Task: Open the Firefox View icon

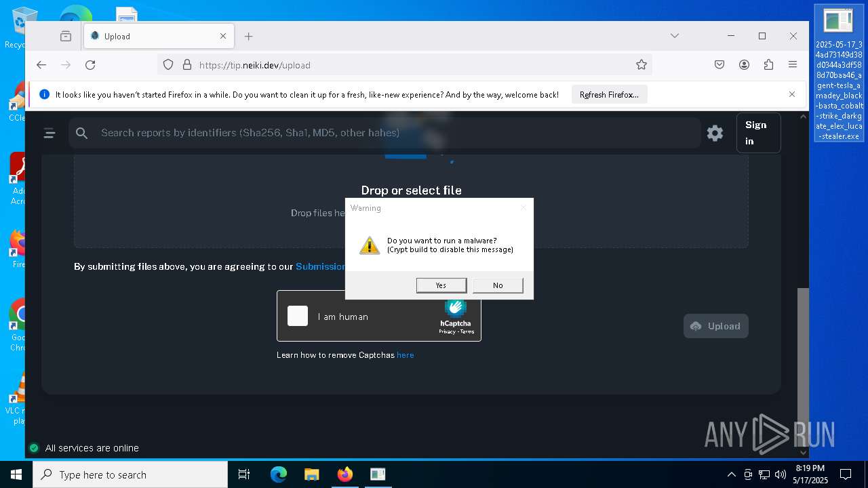Action: (x=66, y=37)
